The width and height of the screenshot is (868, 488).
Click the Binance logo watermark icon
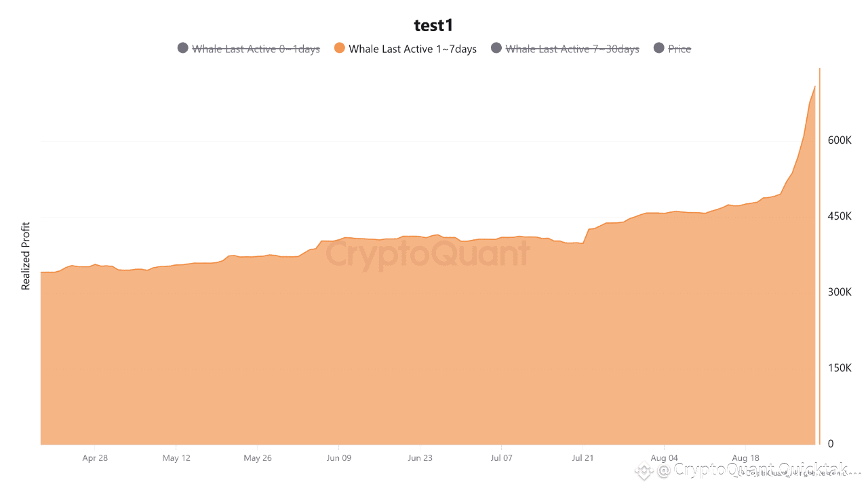(643, 470)
